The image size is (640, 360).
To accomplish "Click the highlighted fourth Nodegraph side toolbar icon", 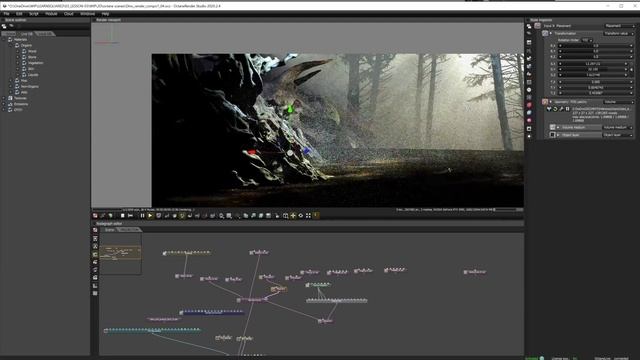I will 95,254.
